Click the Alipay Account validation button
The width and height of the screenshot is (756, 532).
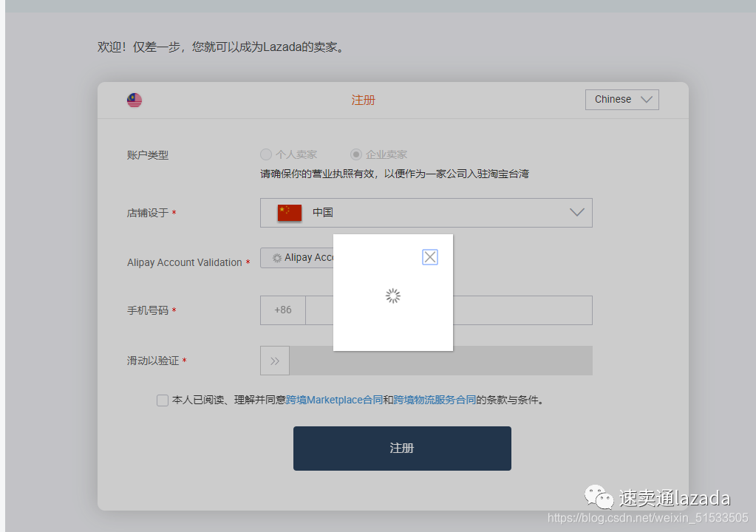click(297, 258)
